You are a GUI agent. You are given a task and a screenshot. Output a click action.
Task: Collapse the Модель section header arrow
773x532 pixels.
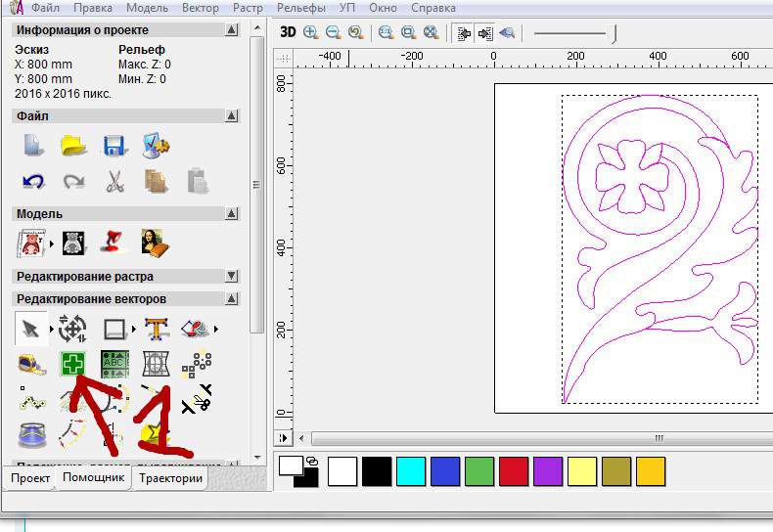pos(232,214)
